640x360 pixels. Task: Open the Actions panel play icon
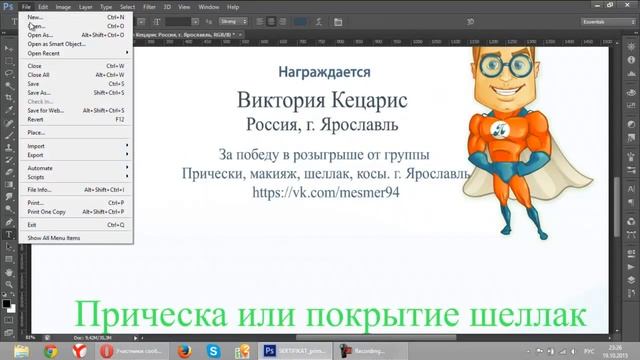coord(631,267)
